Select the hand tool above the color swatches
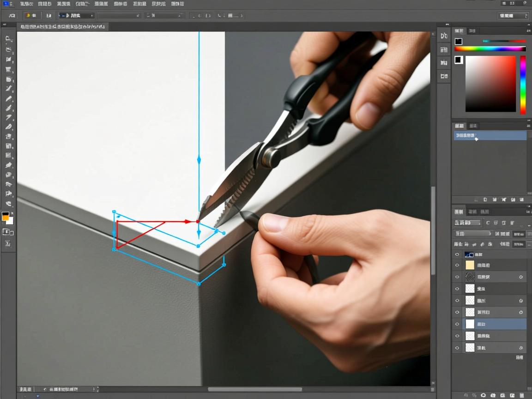The height and width of the screenshot is (399, 532). coord(8,194)
